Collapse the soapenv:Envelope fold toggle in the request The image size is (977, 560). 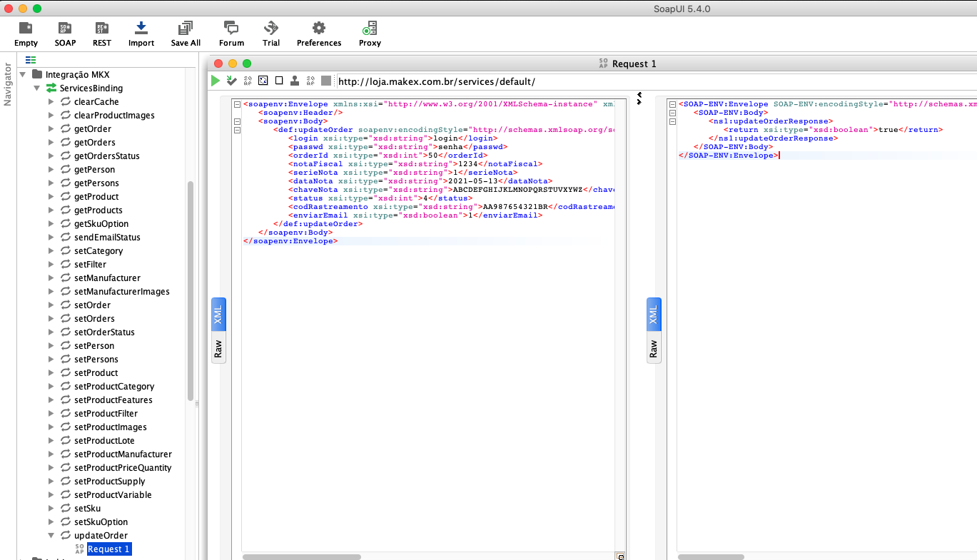238,104
